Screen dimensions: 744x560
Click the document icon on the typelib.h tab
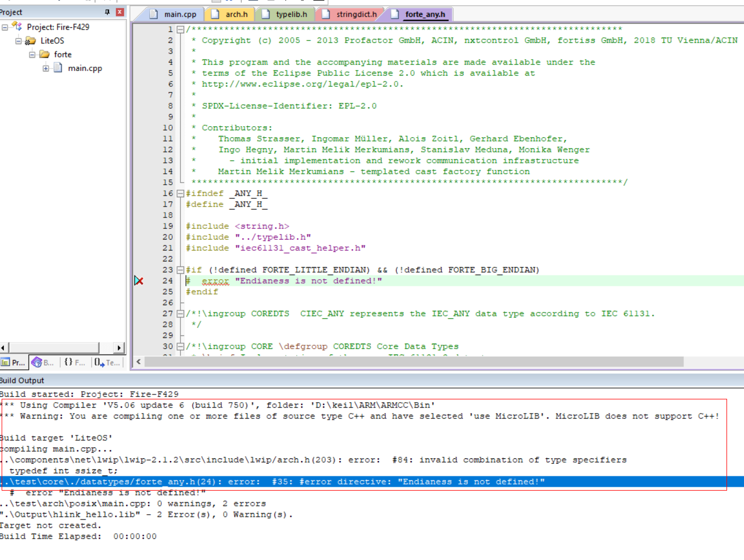[266, 14]
